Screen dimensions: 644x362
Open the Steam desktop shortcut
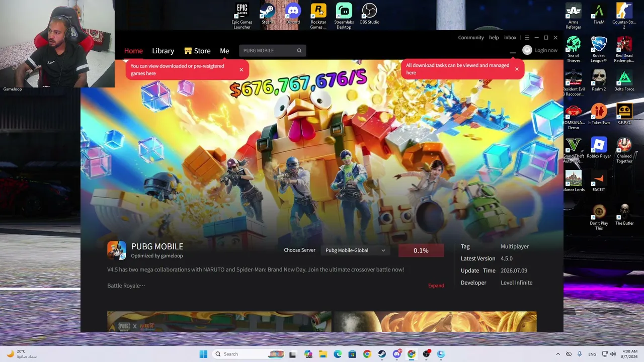pyautogui.click(x=267, y=14)
